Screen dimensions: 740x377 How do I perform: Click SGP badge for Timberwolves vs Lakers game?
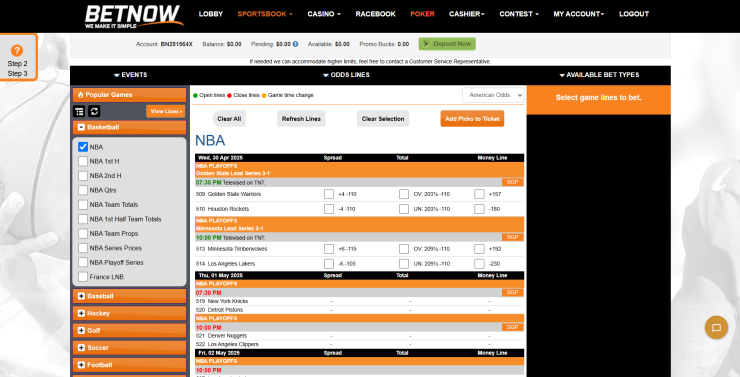[x=513, y=237]
